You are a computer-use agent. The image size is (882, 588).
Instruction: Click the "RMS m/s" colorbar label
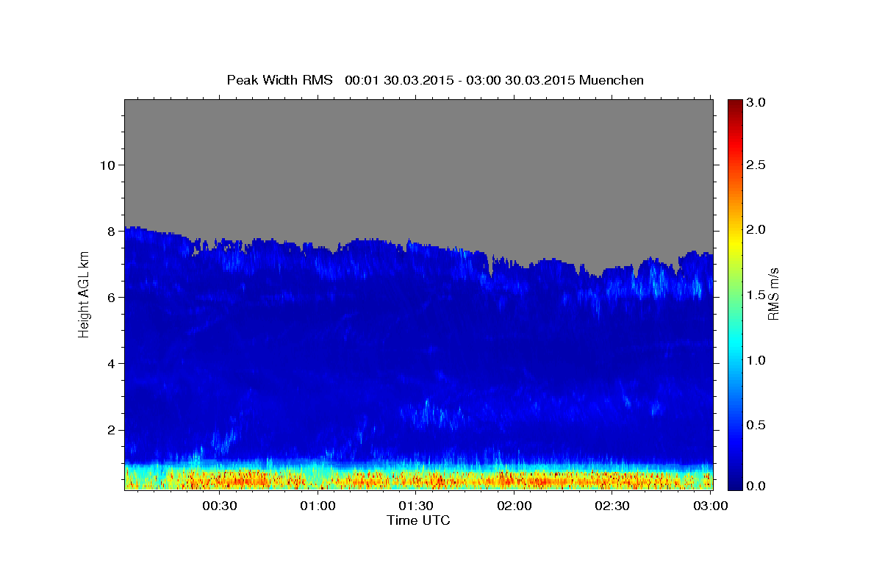pos(772,294)
